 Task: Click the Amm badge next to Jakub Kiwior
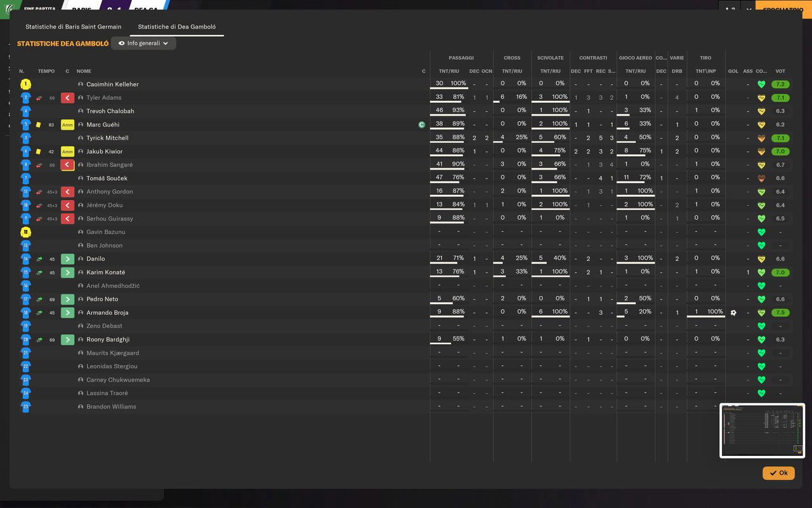coord(68,152)
